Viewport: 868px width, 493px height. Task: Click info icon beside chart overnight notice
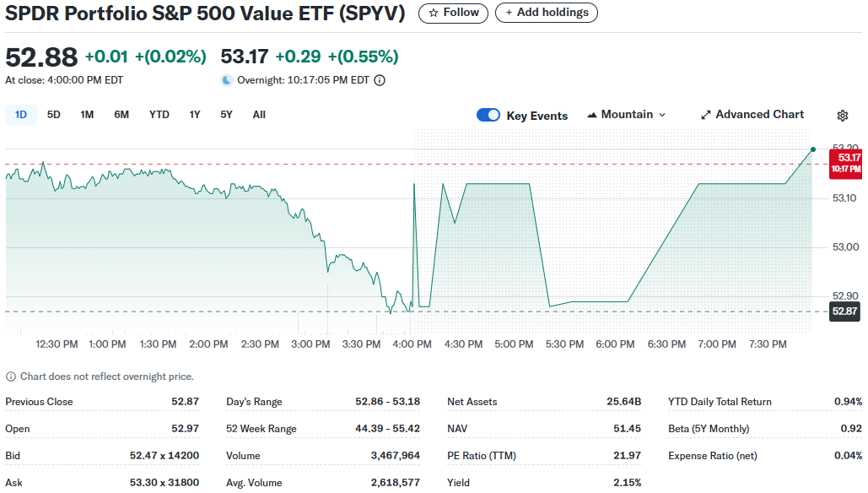click(10, 377)
